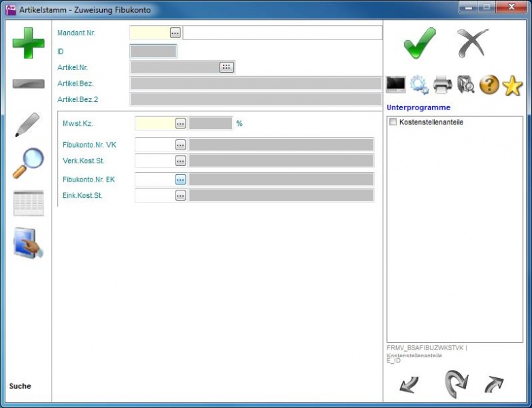Open the table list view icon
This screenshot has height=408, width=532.
point(28,203)
